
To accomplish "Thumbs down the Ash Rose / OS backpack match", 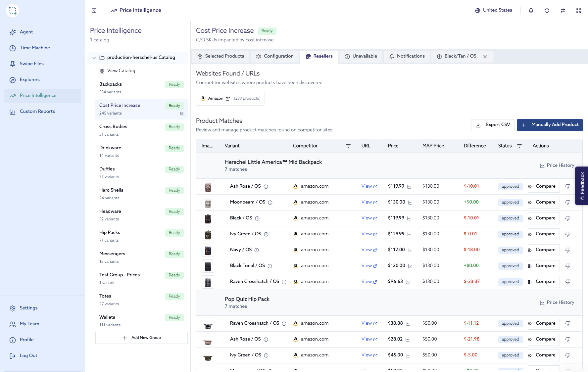I will (x=568, y=187).
